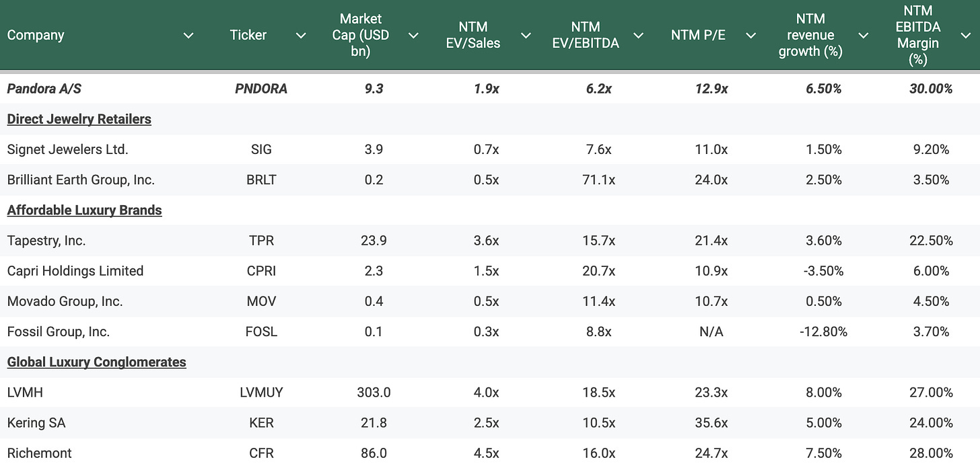The height and width of the screenshot is (466, 980).
Task: Select Kering market cap value 21.8
Action: point(374,423)
